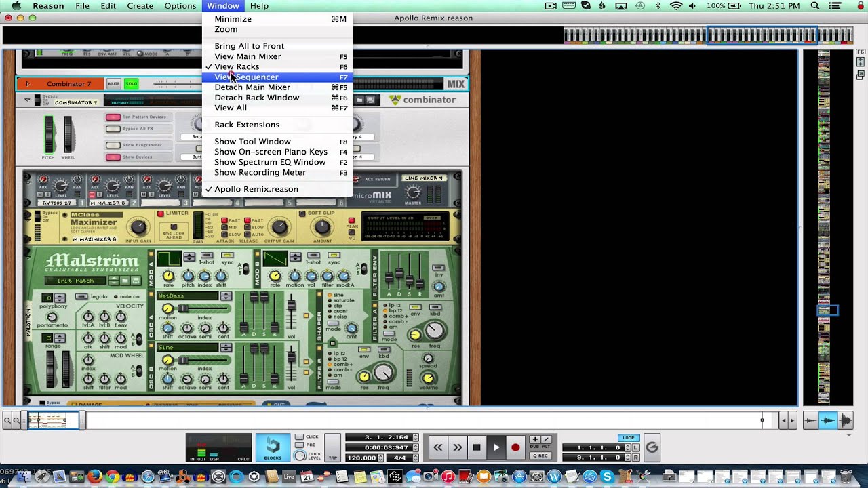
Task: Click the Malström Filter A freq knob
Action: click(x=435, y=330)
